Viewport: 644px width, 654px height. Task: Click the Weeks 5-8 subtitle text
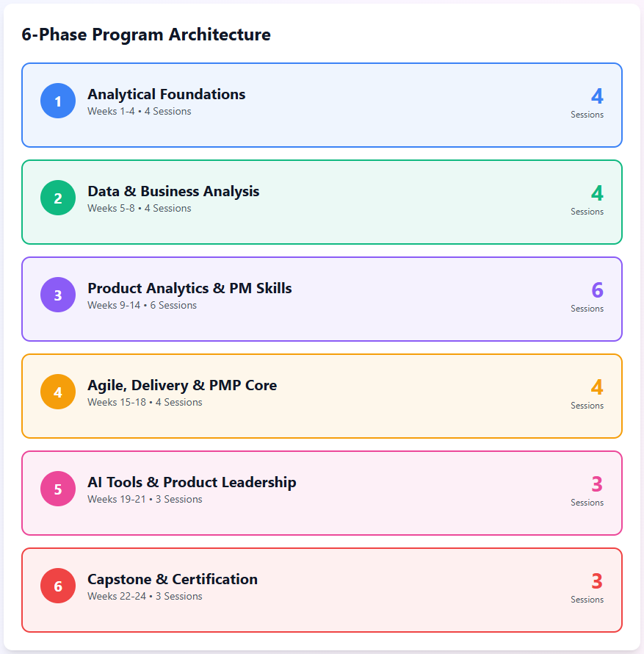click(139, 209)
